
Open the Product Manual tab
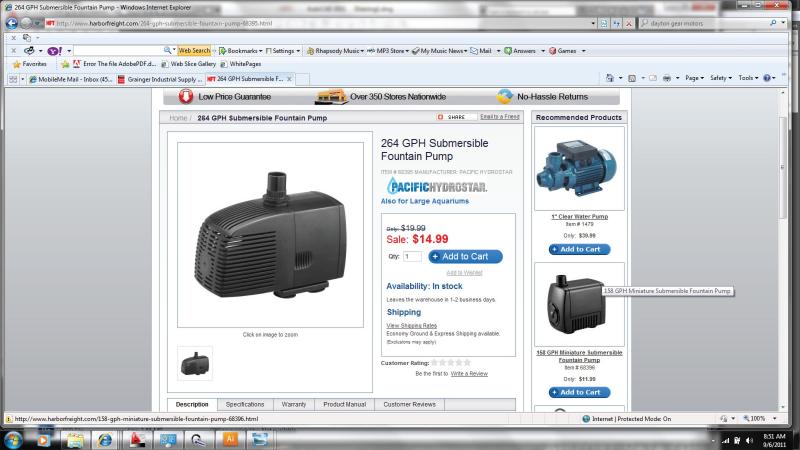[x=344, y=405]
